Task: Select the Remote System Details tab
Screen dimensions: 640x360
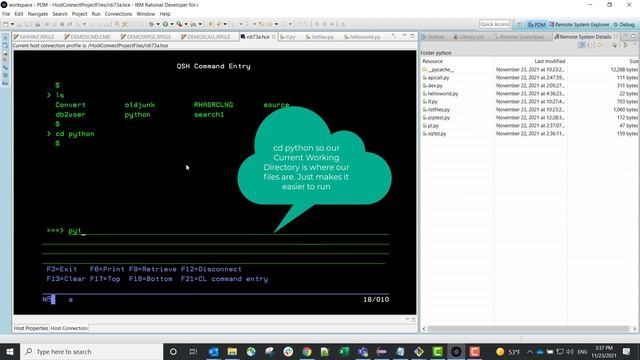Action: click(582, 37)
